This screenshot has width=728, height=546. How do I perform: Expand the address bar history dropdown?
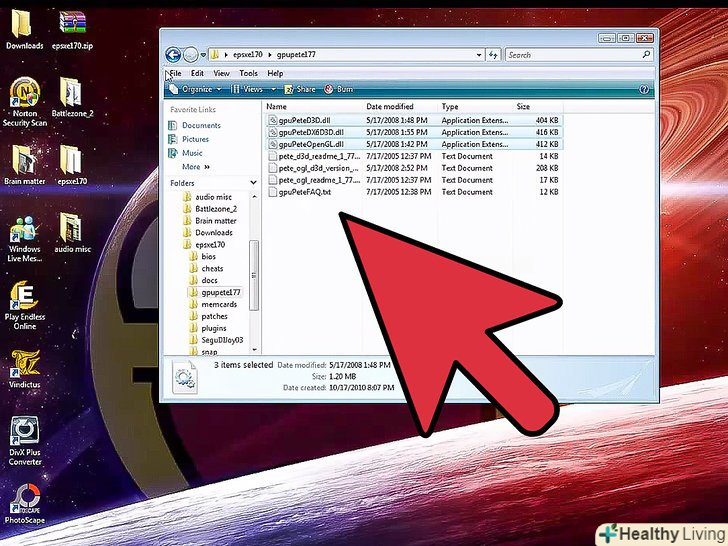tap(479, 55)
